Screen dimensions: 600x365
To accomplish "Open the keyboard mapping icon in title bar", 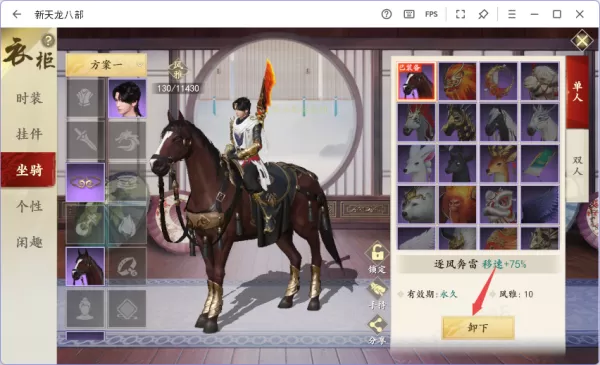I will 409,15.
